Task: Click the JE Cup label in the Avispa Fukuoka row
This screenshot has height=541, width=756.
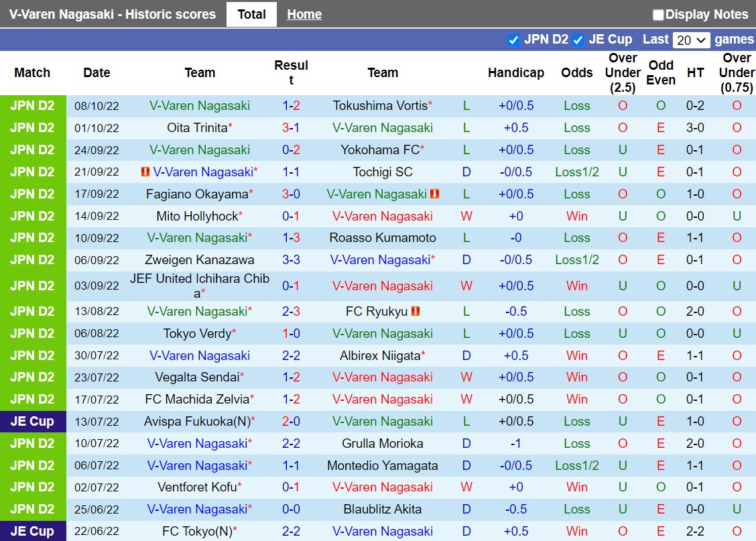Action: (33, 421)
